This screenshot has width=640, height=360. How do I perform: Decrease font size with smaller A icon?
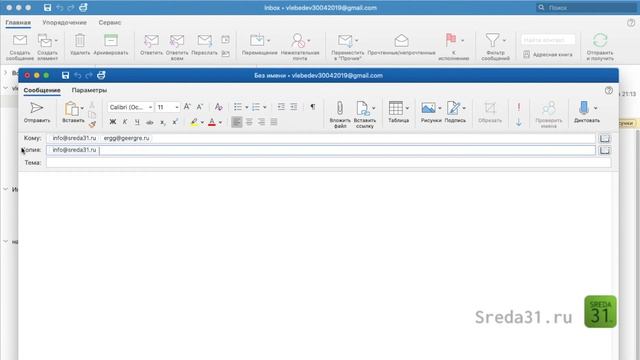click(x=200, y=107)
